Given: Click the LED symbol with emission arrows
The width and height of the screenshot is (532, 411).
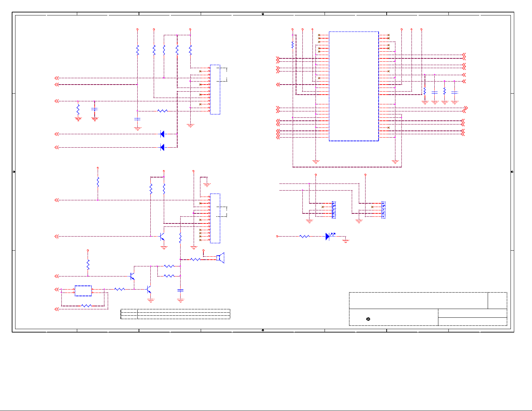Looking at the screenshot, I should 330,236.
